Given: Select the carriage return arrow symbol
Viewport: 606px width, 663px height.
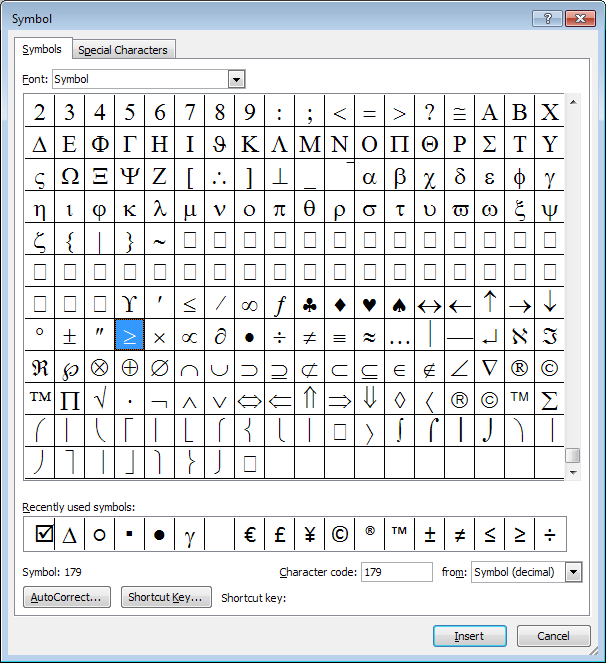Looking at the screenshot, I should [490, 335].
